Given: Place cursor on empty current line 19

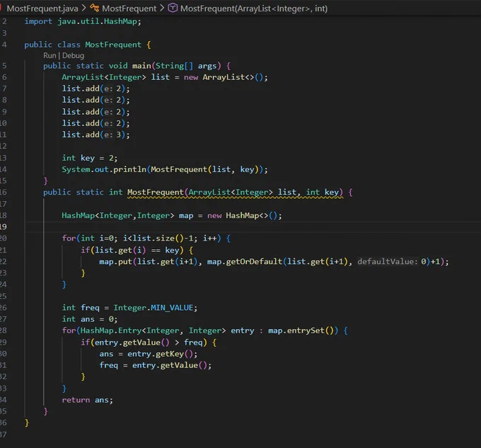Looking at the screenshot, I should [x=252, y=226].
